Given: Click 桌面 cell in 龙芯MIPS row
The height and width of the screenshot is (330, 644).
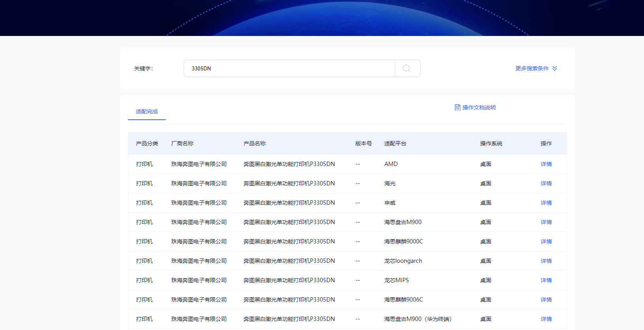Looking at the screenshot, I should coord(486,280).
